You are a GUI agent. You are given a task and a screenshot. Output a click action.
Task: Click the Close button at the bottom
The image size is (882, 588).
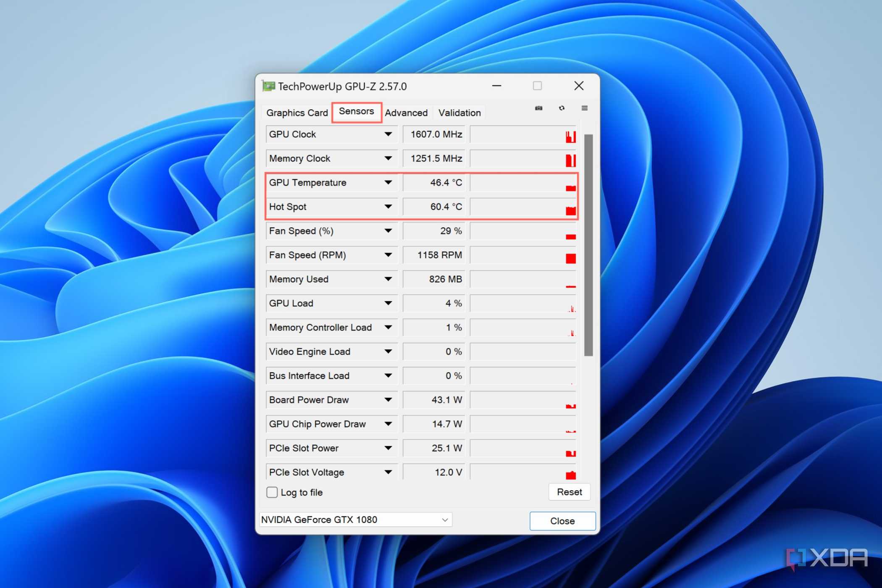562,521
